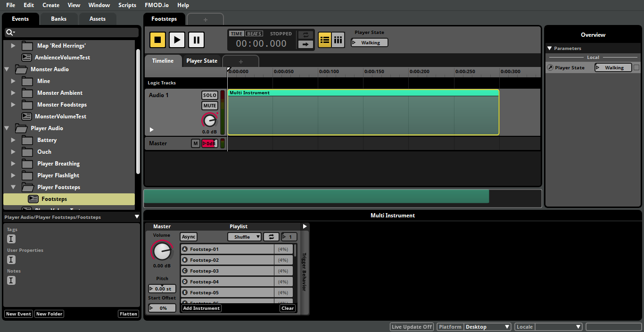Switch to the Banks tab
Screen dimensions: 644x332
(59, 19)
